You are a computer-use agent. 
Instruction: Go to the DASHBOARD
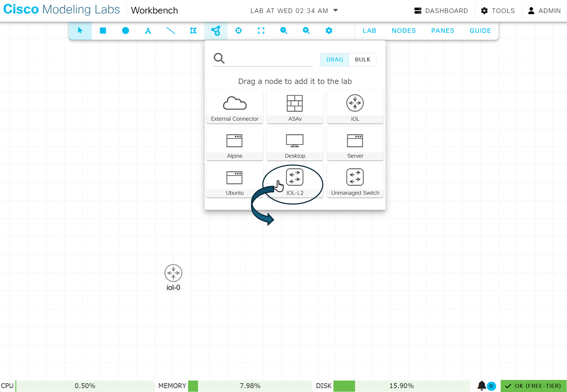441,11
